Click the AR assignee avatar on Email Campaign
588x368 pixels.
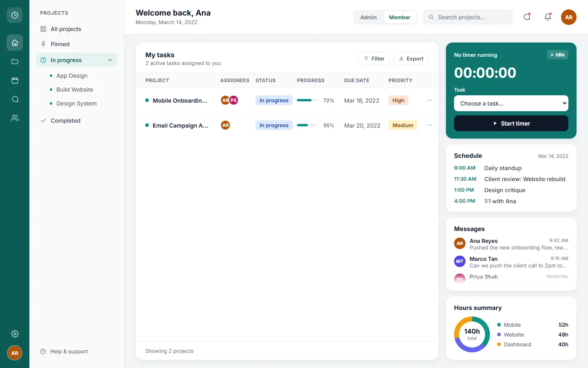pos(225,125)
